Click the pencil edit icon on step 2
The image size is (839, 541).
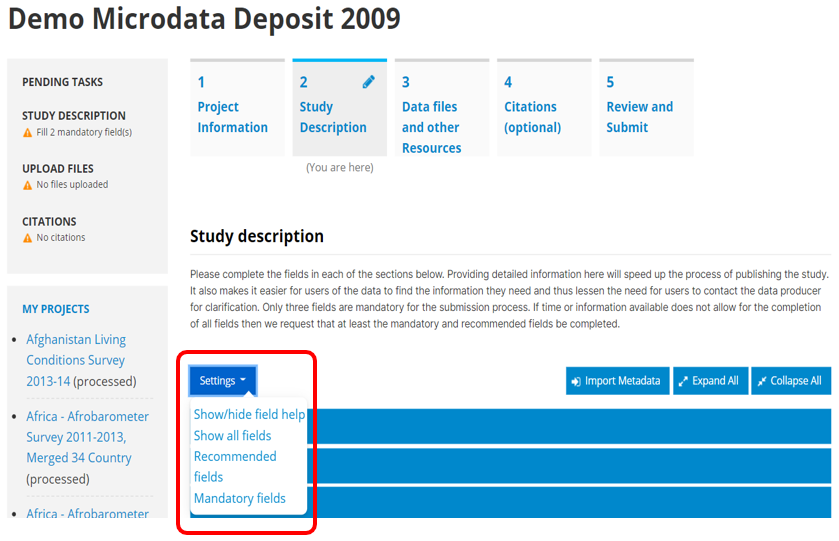click(x=369, y=82)
